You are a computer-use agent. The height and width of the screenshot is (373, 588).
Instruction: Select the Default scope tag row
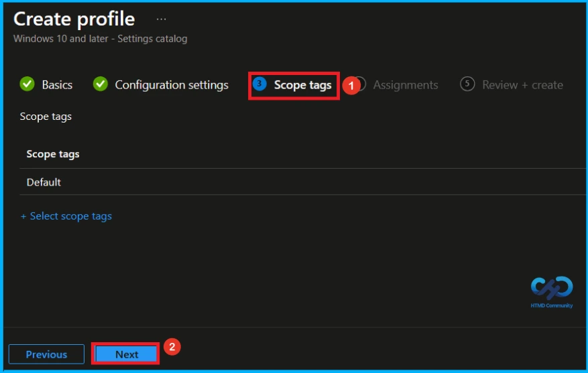pyautogui.click(x=303, y=182)
